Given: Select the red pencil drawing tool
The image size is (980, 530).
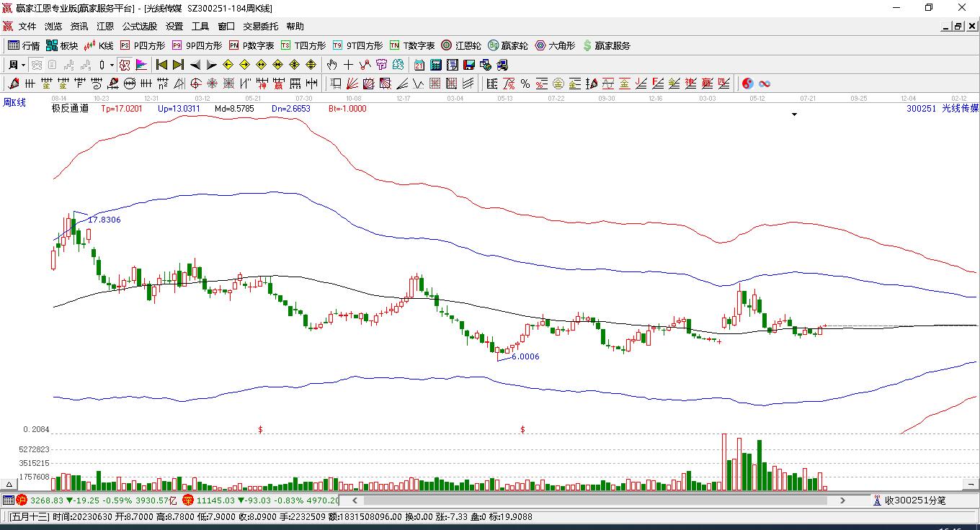Looking at the screenshot, I should [14, 84].
